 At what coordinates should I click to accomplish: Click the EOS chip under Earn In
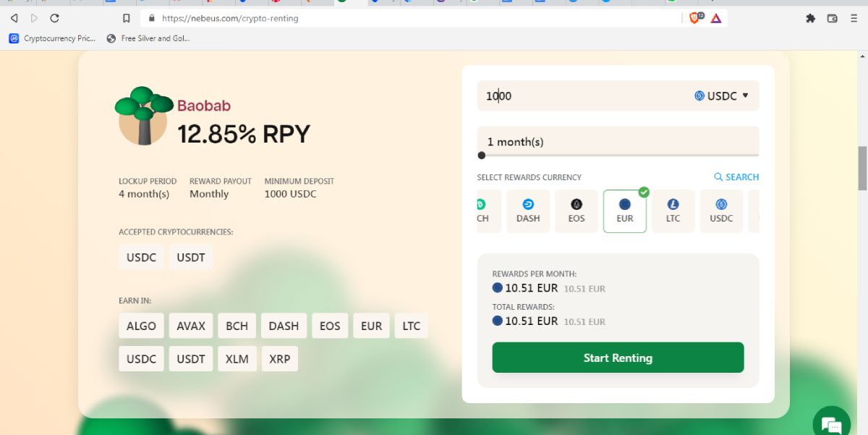coord(330,326)
